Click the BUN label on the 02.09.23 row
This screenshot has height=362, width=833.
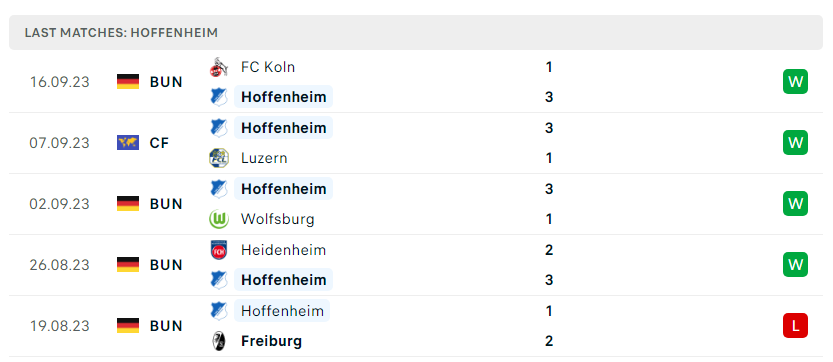[x=166, y=204]
